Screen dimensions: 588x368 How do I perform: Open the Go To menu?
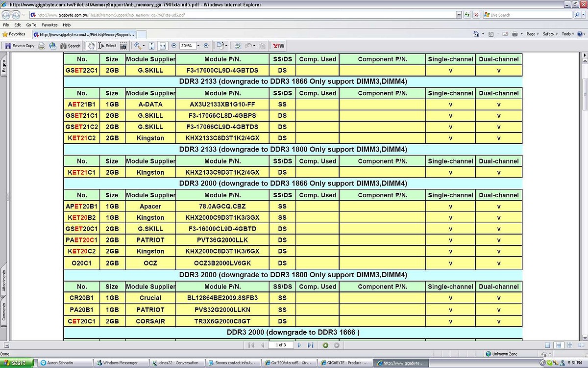(31, 25)
